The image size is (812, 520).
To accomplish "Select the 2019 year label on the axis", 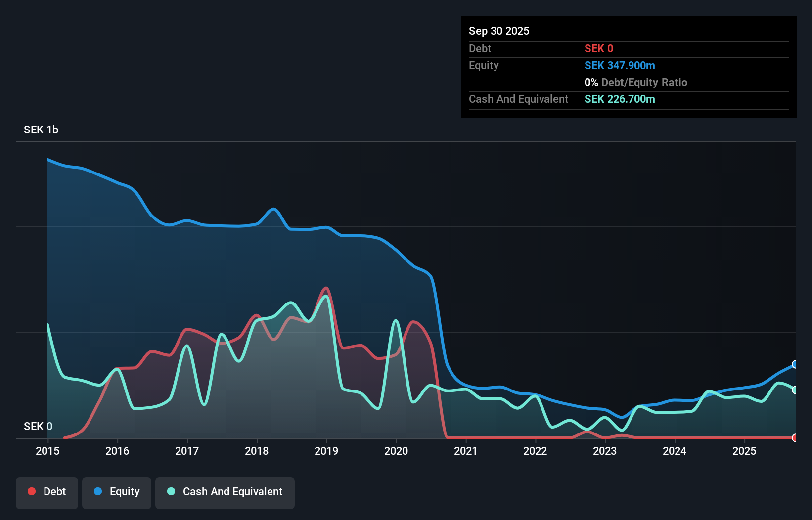I will 326,451.
